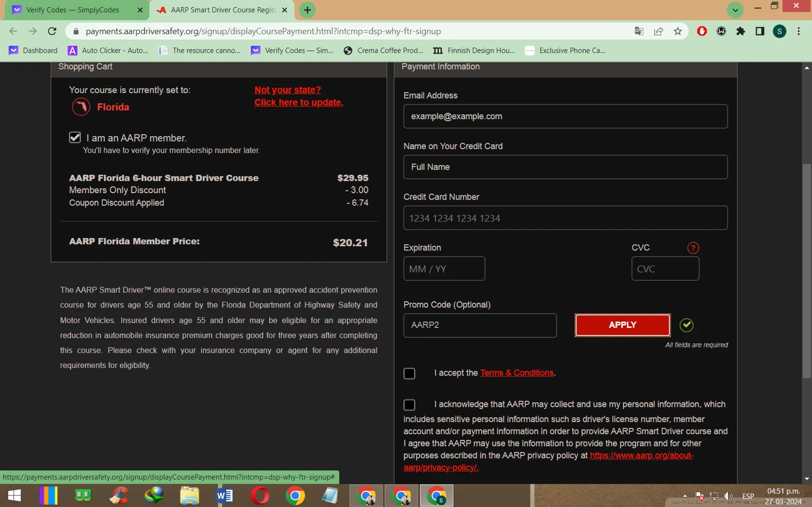Close the Verify Codes SimplyCodes tab
Viewport: 812px width, 507px height.
coord(140,10)
